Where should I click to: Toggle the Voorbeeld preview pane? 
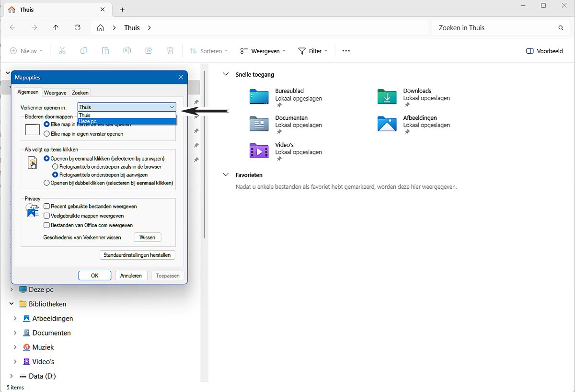point(544,51)
